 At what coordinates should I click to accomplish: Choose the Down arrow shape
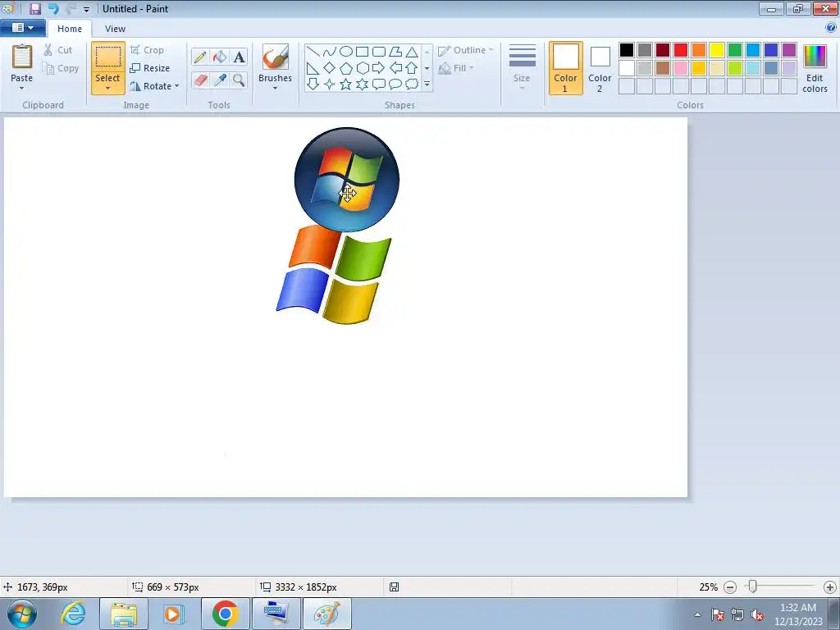point(313,84)
